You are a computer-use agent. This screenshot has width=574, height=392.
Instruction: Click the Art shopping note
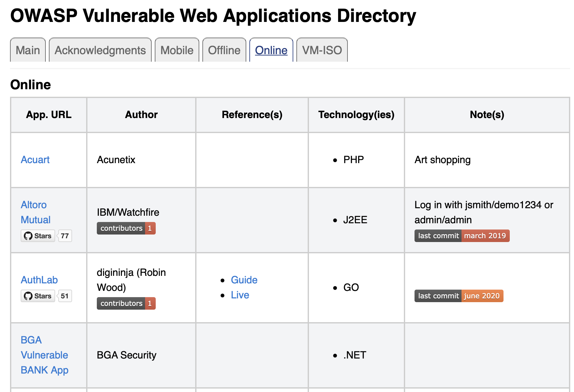[443, 160]
